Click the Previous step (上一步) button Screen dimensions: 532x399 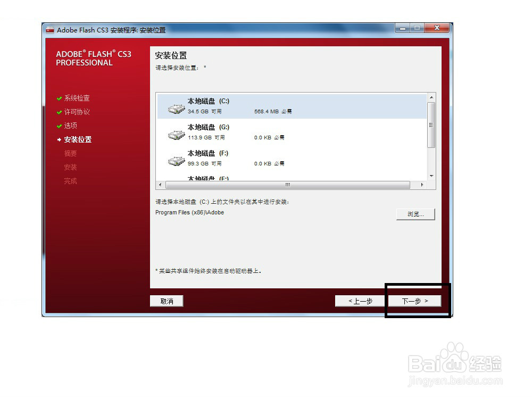360,301
